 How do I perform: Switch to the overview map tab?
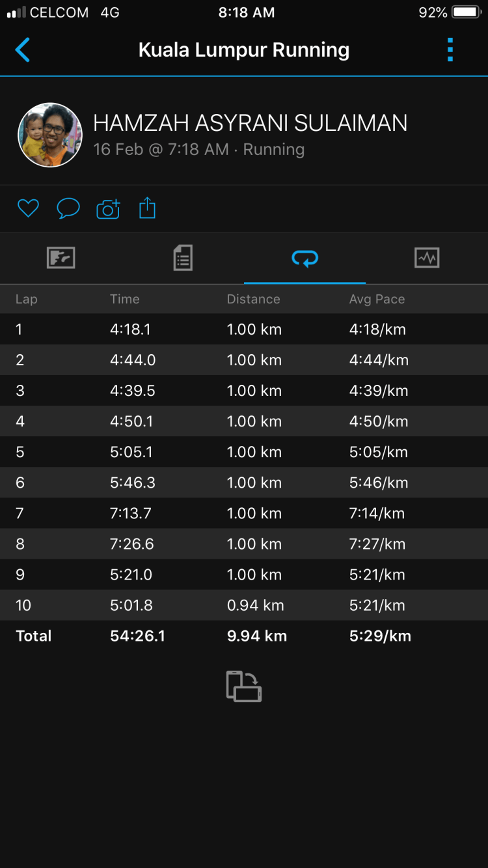pyautogui.click(x=61, y=258)
